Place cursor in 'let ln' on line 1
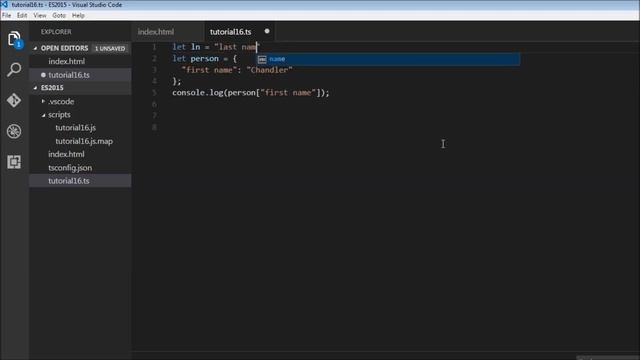640x360 pixels. click(186, 47)
